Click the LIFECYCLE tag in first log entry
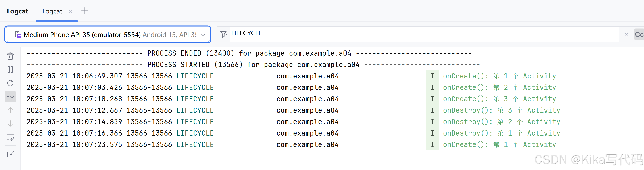644x170 pixels. (x=195, y=76)
